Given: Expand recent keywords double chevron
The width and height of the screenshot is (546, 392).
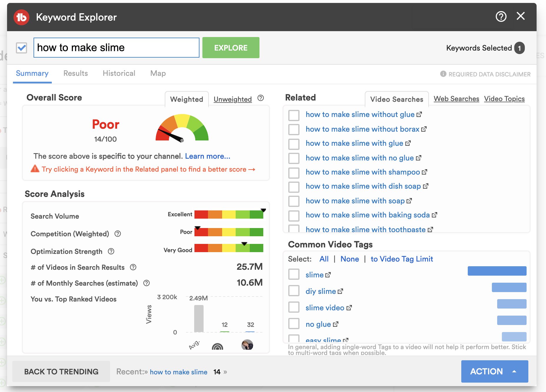Looking at the screenshot, I should pyautogui.click(x=225, y=372).
